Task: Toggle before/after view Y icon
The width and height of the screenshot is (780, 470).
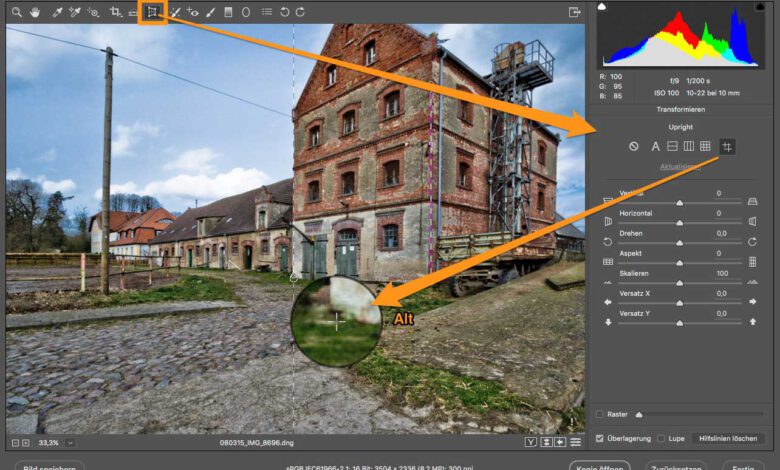Action: click(x=531, y=442)
